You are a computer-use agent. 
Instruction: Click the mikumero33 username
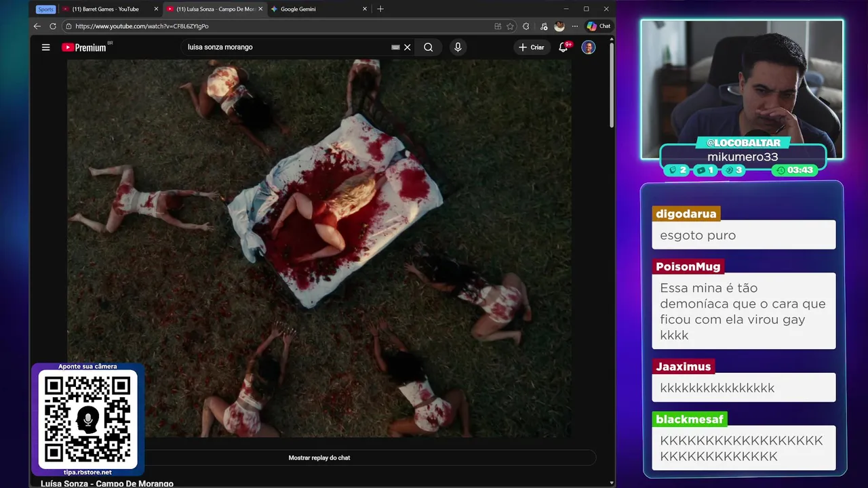743,157
